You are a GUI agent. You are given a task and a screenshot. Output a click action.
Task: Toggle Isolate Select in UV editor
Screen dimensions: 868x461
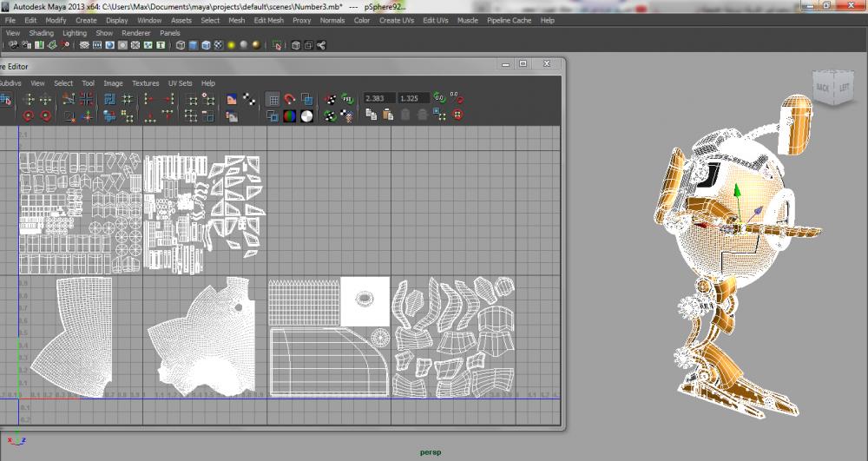(x=192, y=99)
